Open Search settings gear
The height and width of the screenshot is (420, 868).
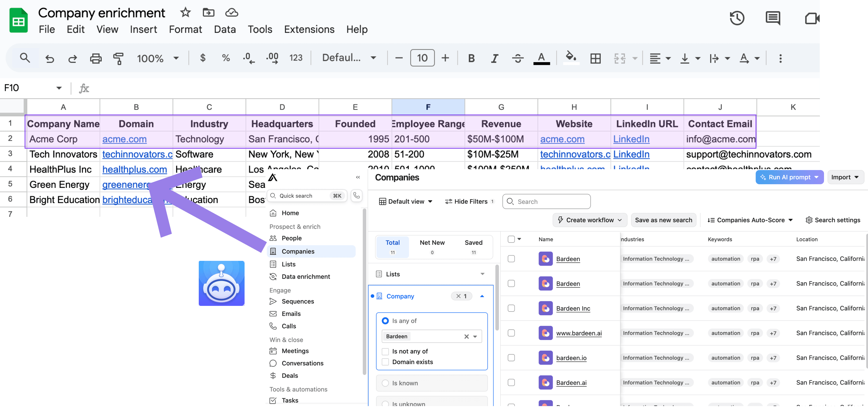[x=833, y=220]
